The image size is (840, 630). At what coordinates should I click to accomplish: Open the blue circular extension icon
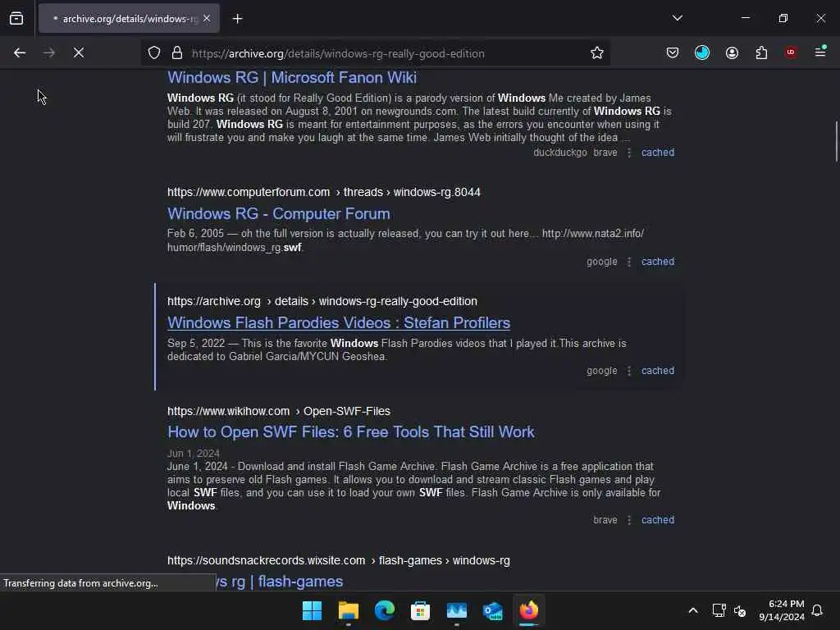point(702,52)
